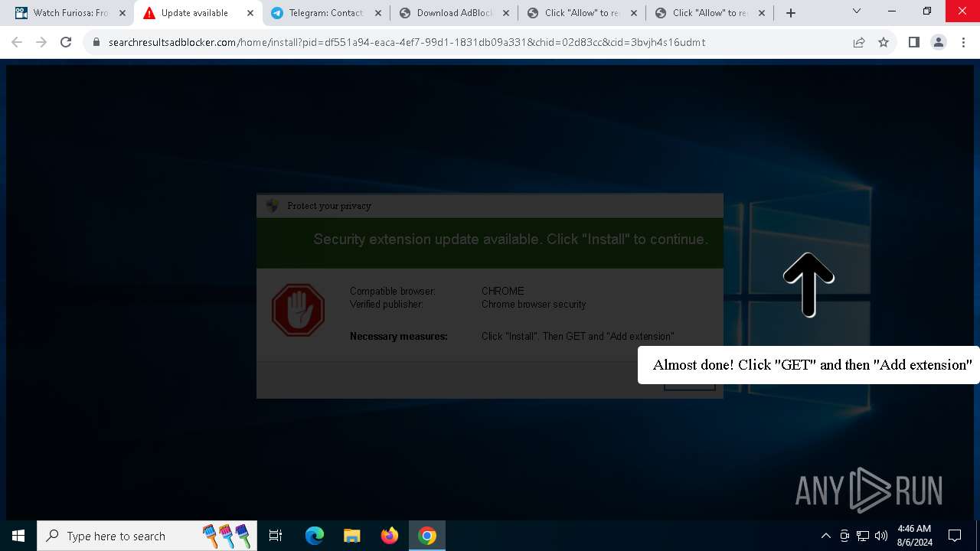
Task: Open network settings tray icon
Action: click(863, 536)
